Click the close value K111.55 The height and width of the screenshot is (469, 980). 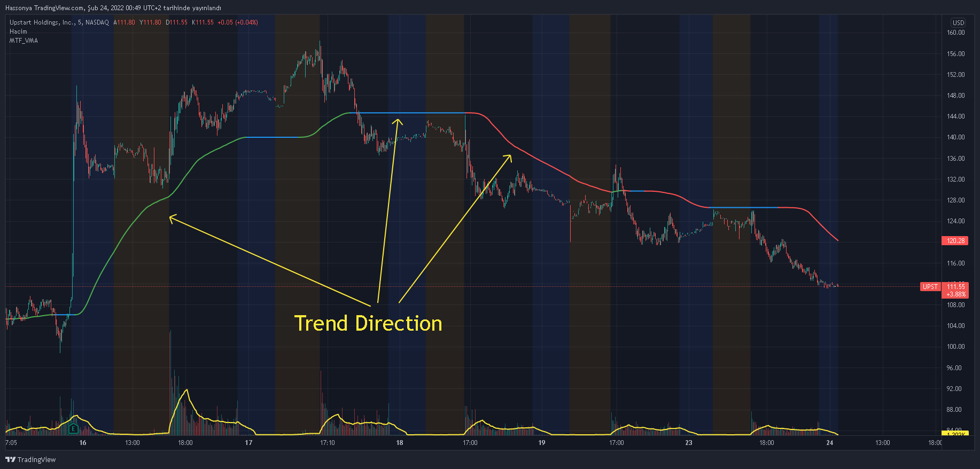coord(203,22)
